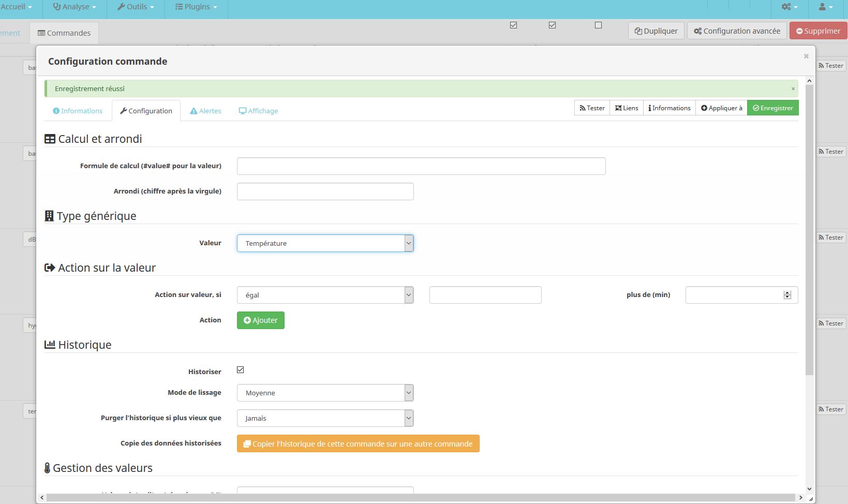The image size is (848, 504).
Task: Click the gears settings icon in top bar
Action: tap(789, 7)
